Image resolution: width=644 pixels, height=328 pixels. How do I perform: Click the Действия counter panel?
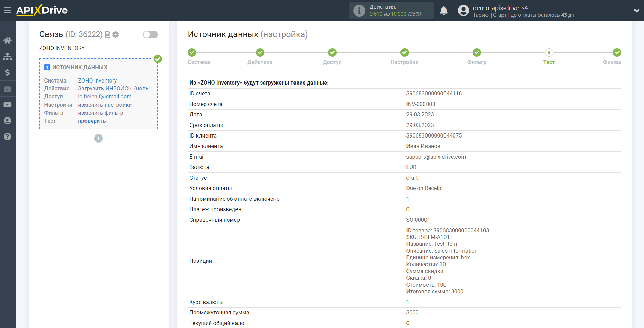(x=391, y=11)
